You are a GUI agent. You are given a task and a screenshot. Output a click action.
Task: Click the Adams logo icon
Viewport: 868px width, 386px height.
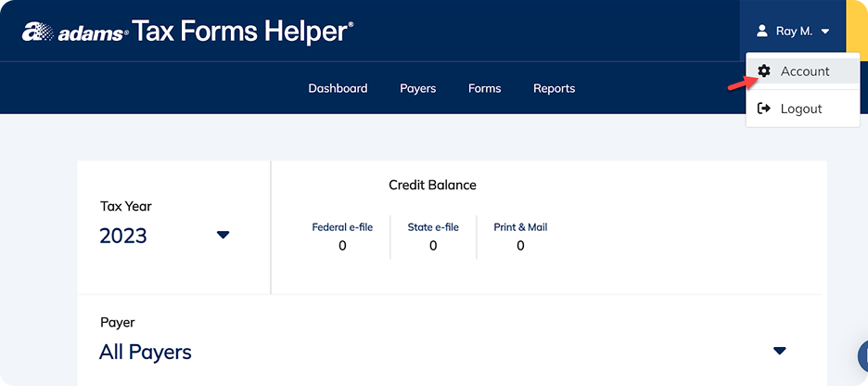click(38, 32)
